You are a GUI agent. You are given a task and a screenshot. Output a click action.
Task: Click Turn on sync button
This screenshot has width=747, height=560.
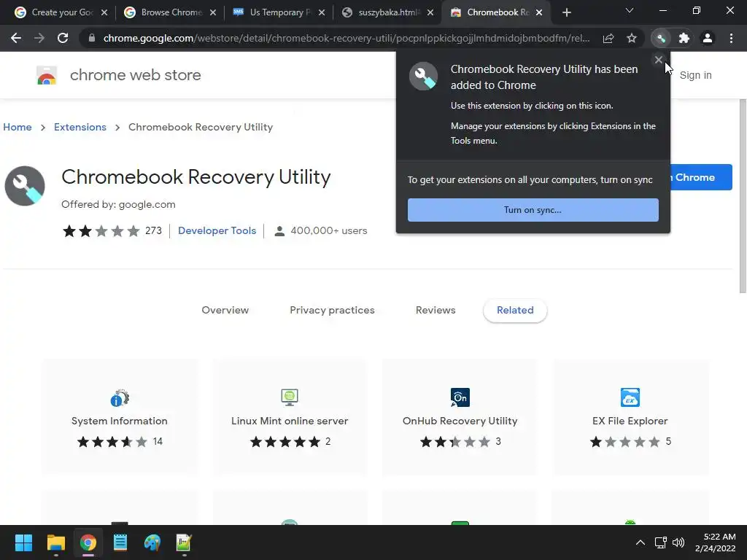point(533,210)
